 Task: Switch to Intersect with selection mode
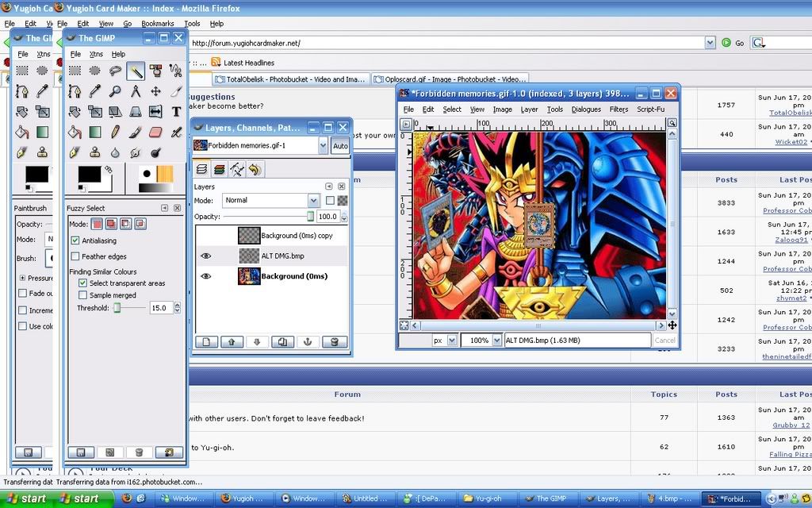point(140,224)
